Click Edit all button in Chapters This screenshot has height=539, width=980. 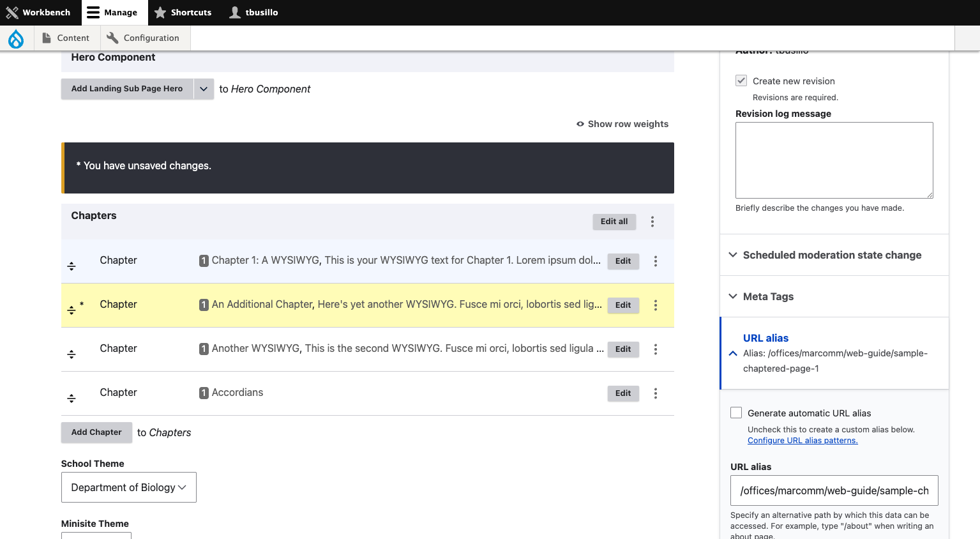[x=614, y=222]
